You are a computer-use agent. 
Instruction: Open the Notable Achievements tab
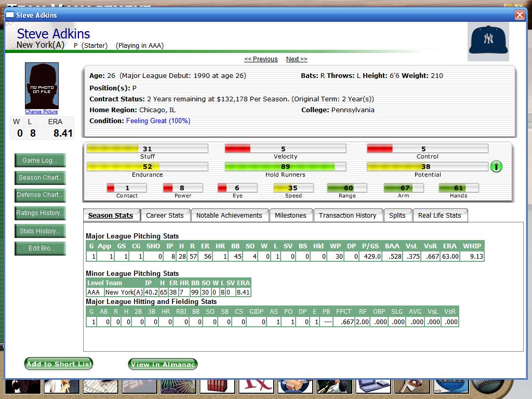pos(230,216)
